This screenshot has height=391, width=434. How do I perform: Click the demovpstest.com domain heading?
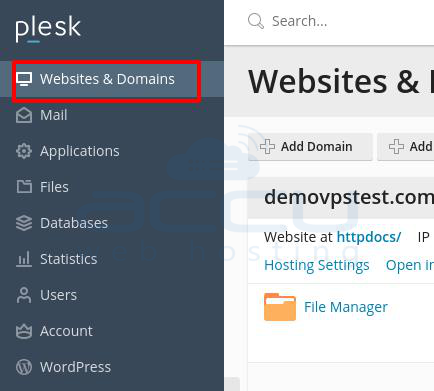[x=349, y=197]
